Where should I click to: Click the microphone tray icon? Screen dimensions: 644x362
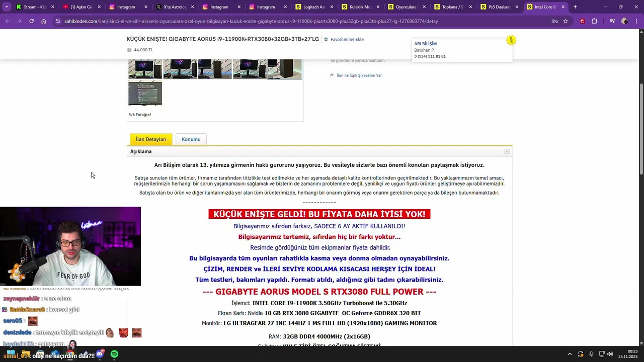coord(591,354)
